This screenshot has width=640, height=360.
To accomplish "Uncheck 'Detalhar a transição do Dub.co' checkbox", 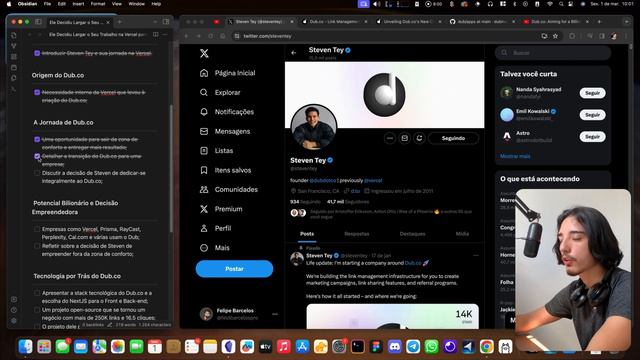I will (37, 156).
